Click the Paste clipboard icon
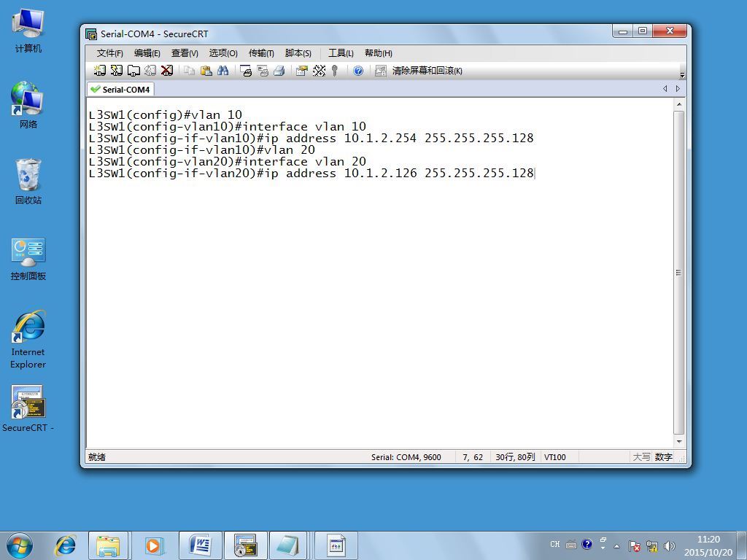747x560 pixels. [x=206, y=71]
